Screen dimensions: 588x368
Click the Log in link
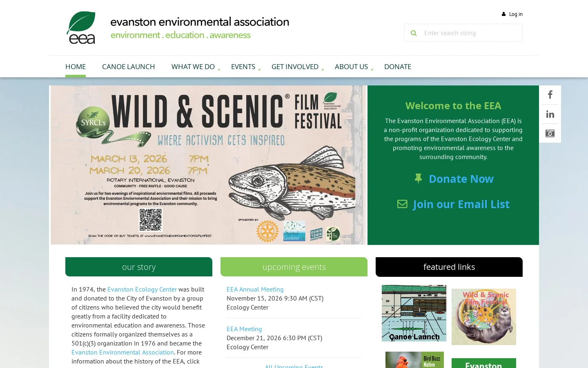[516, 14]
